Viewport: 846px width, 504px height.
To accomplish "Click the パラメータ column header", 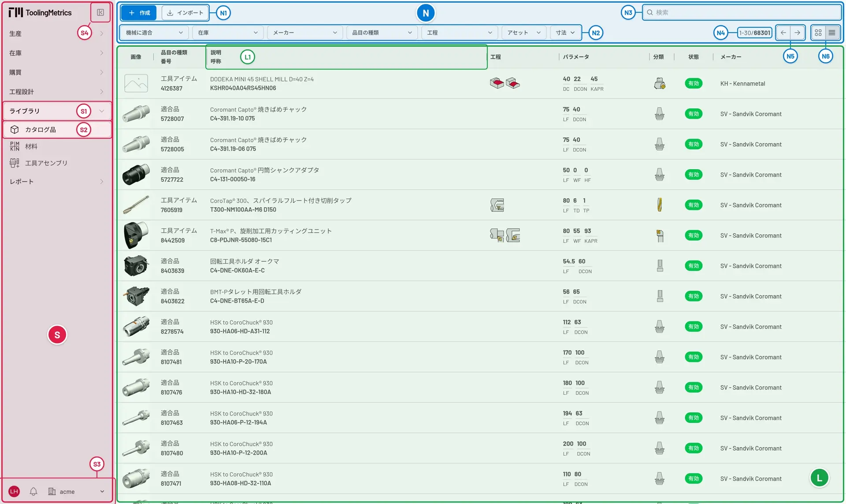I will (x=576, y=57).
